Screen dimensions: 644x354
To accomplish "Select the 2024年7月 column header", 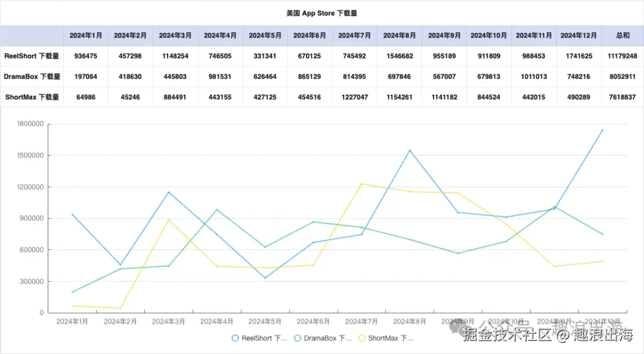I will click(354, 36).
